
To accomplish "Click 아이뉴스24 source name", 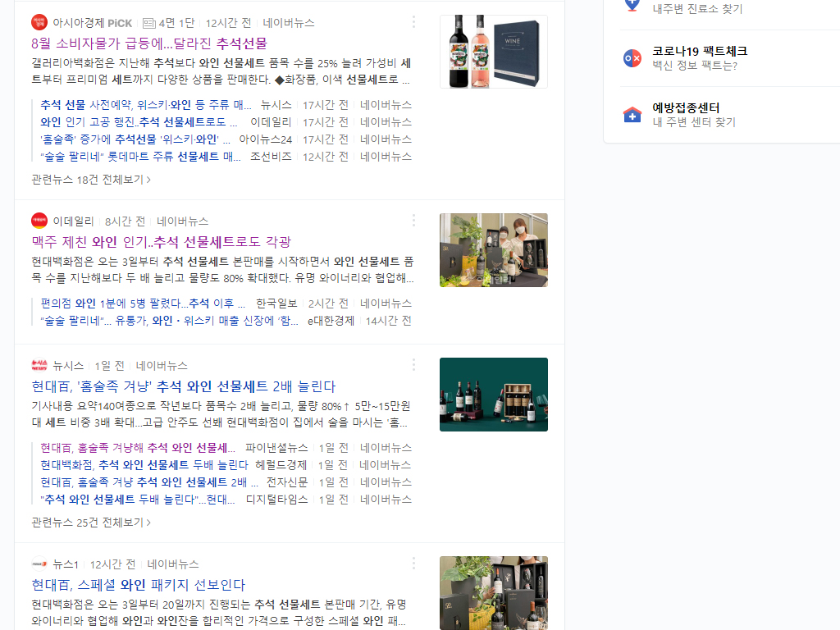I will click(x=266, y=139).
